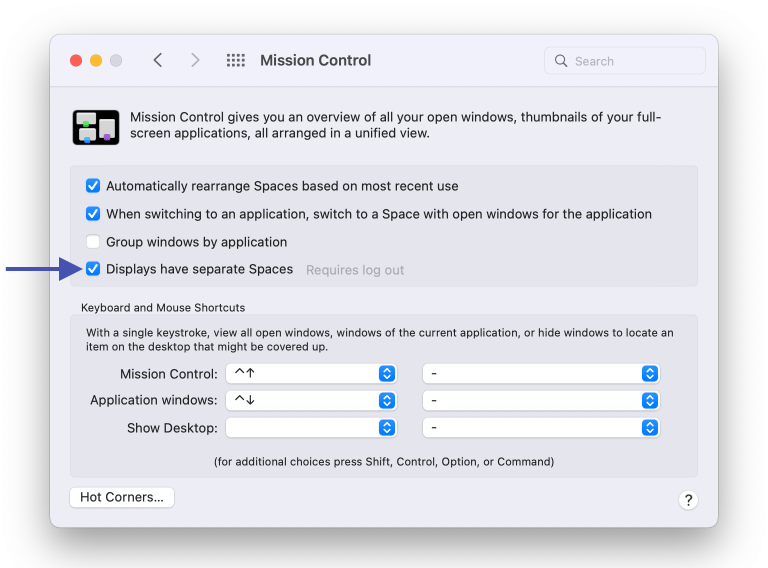This screenshot has width=768, height=568.
Task: Click the Search field
Action: (x=624, y=61)
